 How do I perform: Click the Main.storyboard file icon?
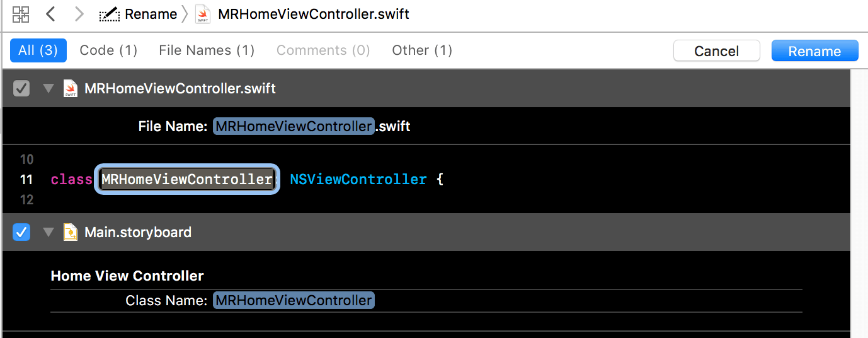tap(71, 232)
